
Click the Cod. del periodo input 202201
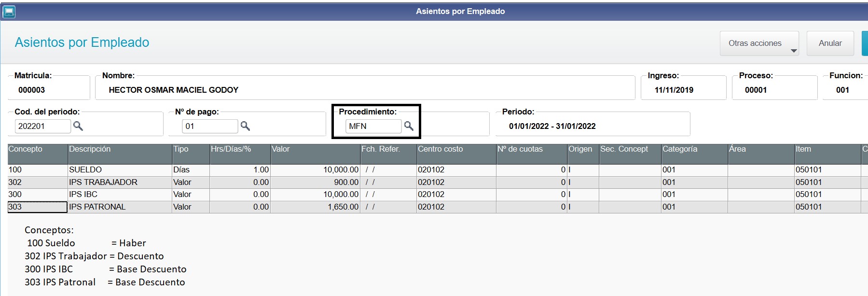42,126
